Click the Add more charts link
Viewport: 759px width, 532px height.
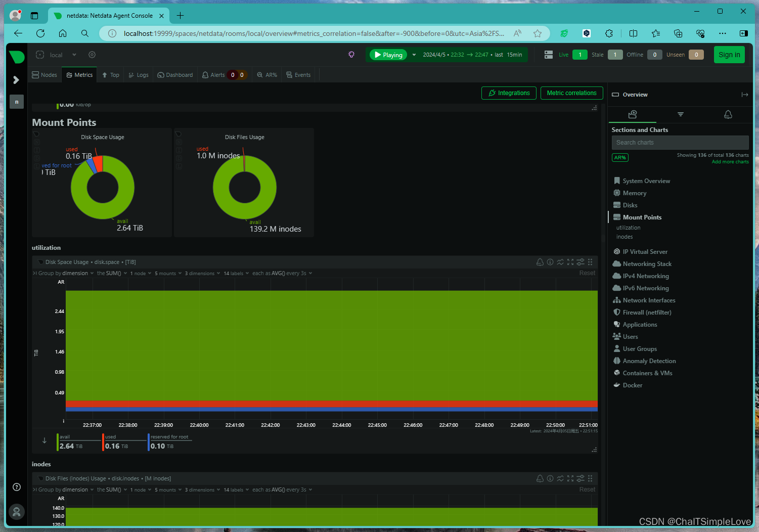(x=730, y=162)
